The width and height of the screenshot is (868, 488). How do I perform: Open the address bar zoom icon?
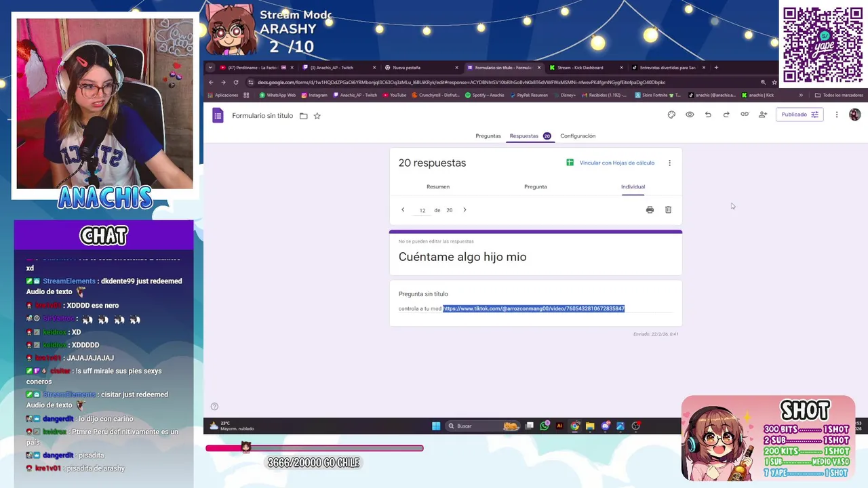(763, 83)
